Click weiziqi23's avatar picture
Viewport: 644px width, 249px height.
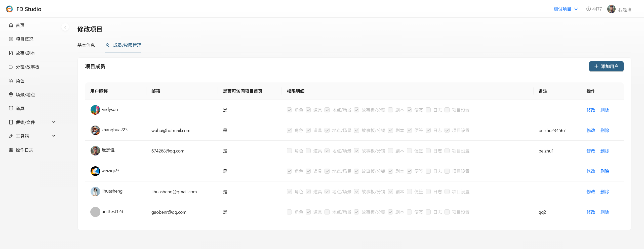[95, 171]
